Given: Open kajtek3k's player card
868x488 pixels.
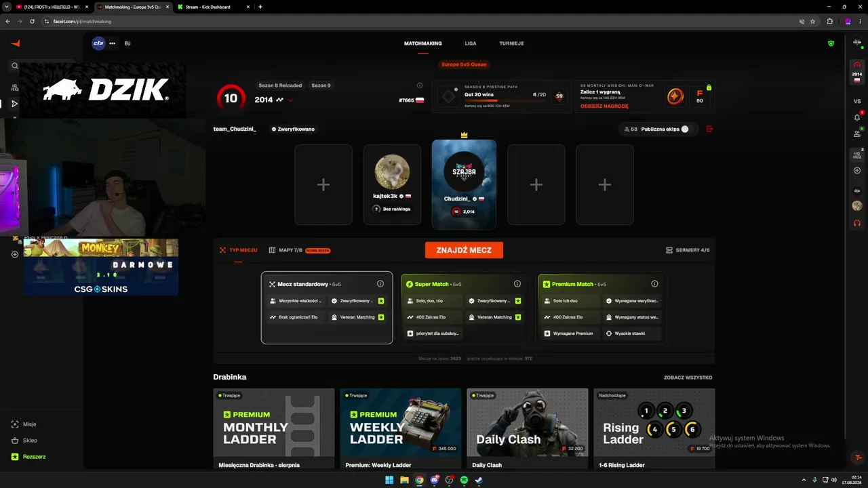Looking at the screenshot, I should click(392, 184).
